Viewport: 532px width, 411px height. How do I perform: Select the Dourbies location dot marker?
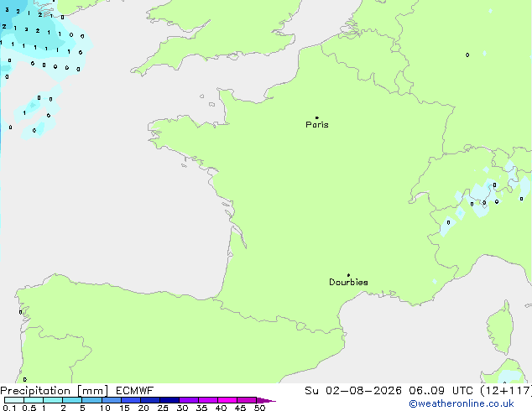point(348,275)
